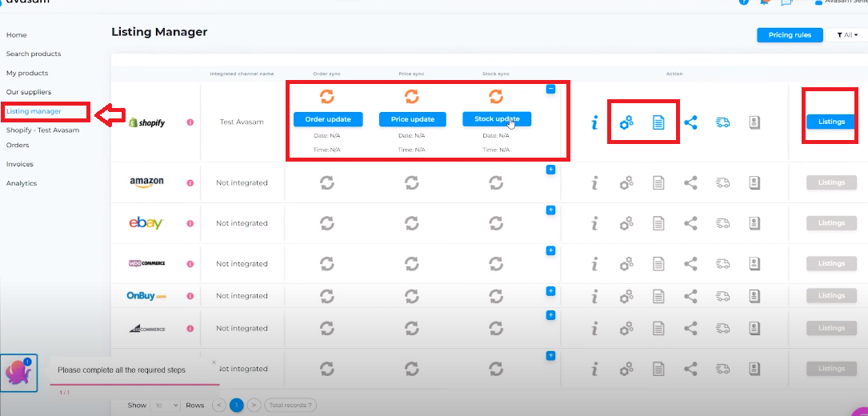This screenshot has height=416, width=868.
Task: Expand the eBay row details
Action: point(550,210)
